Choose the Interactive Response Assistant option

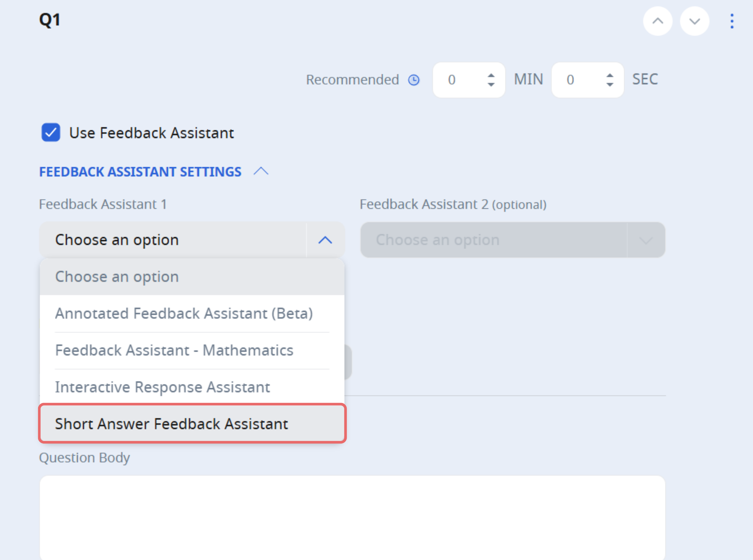192,387
